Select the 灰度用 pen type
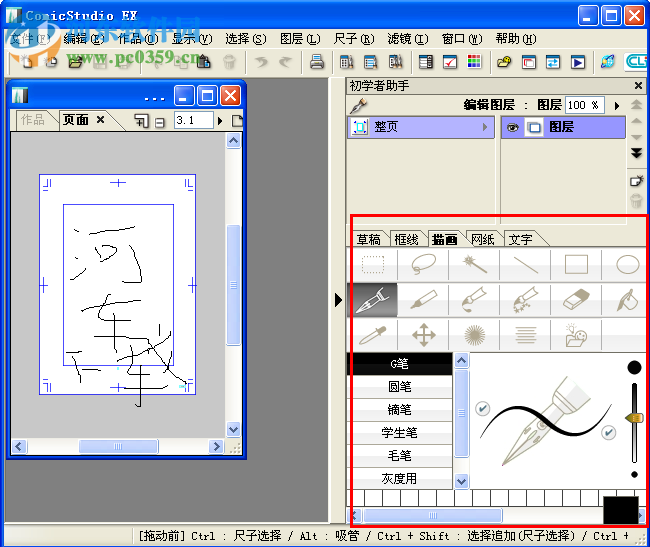 pos(399,479)
